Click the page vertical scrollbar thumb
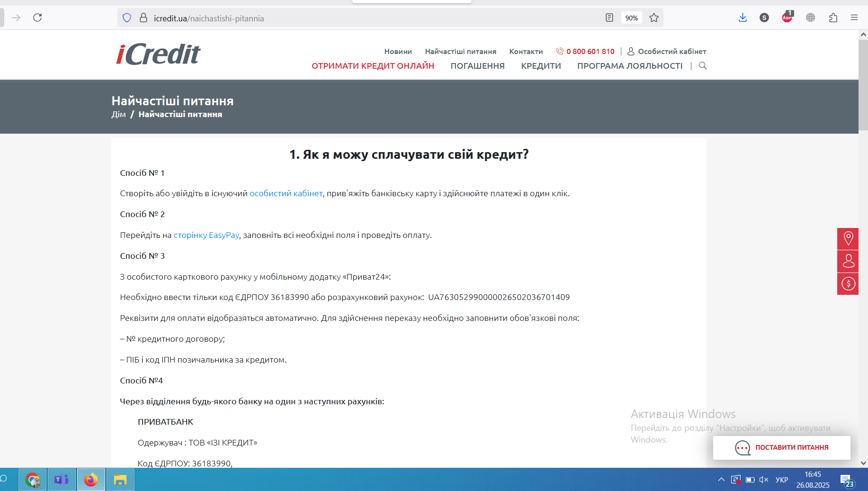 (863, 84)
